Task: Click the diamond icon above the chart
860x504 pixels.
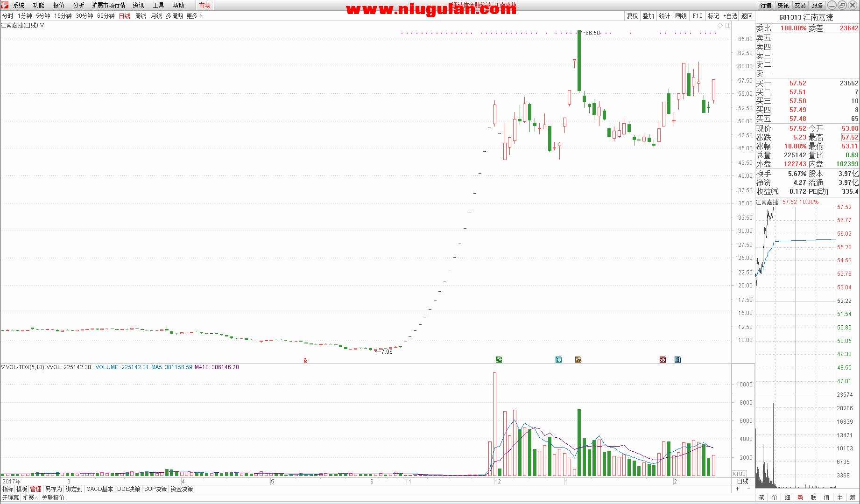Action: [720, 25]
